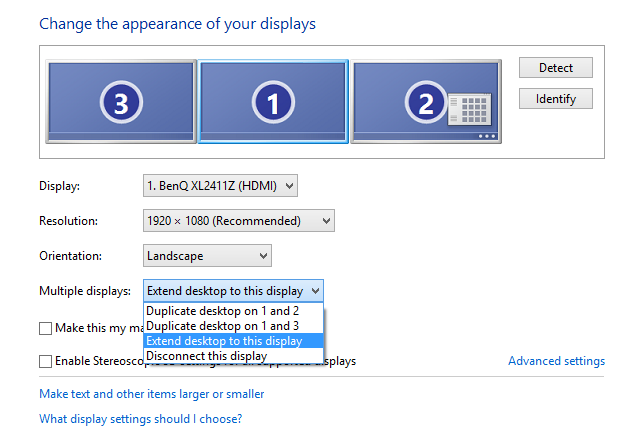Image resolution: width=636 pixels, height=447 pixels.
Task: Select 'Disconnect this display' option
Action: click(233, 356)
